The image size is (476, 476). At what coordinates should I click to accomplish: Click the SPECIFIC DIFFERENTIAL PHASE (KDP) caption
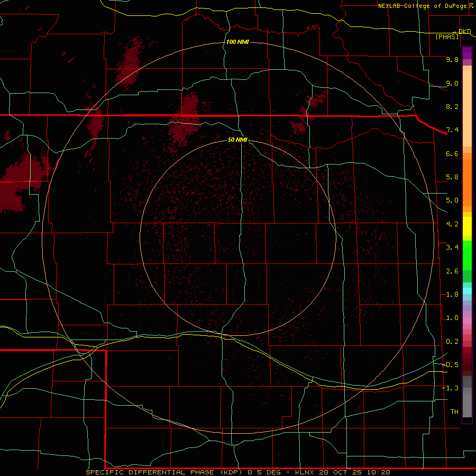pos(165,472)
